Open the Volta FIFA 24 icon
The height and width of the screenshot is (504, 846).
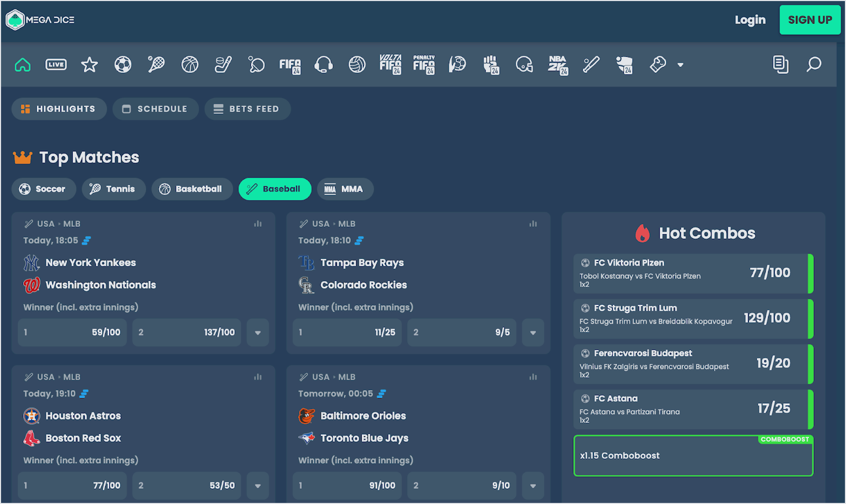[x=390, y=64]
